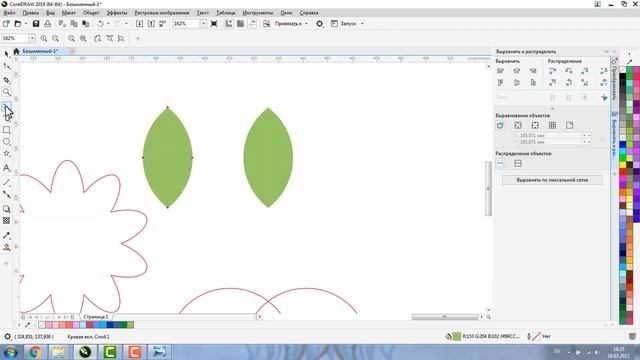Click Align center horizontally in docker
The width and height of the screenshot is (640, 360).
click(517, 71)
